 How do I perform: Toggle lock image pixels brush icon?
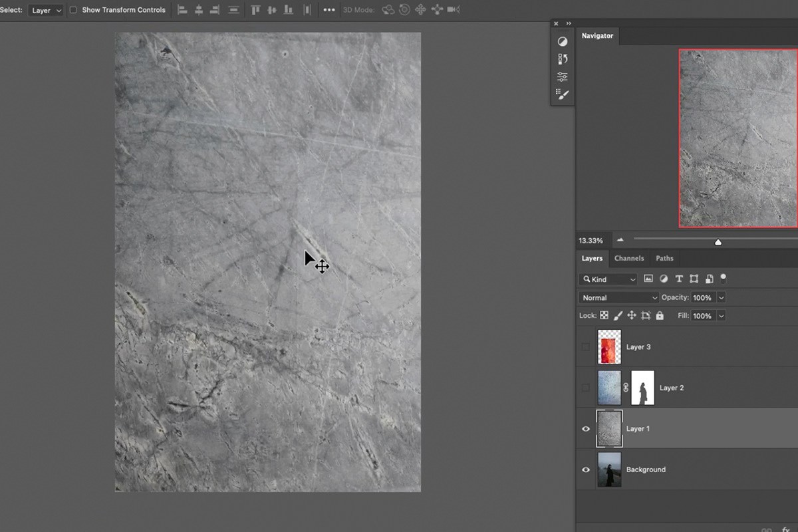(618, 316)
